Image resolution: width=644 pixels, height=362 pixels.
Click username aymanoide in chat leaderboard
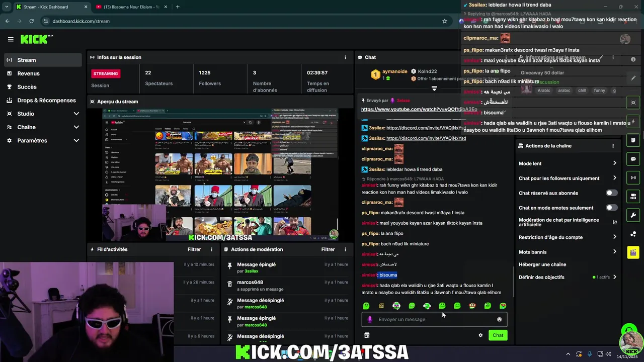tap(394, 71)
